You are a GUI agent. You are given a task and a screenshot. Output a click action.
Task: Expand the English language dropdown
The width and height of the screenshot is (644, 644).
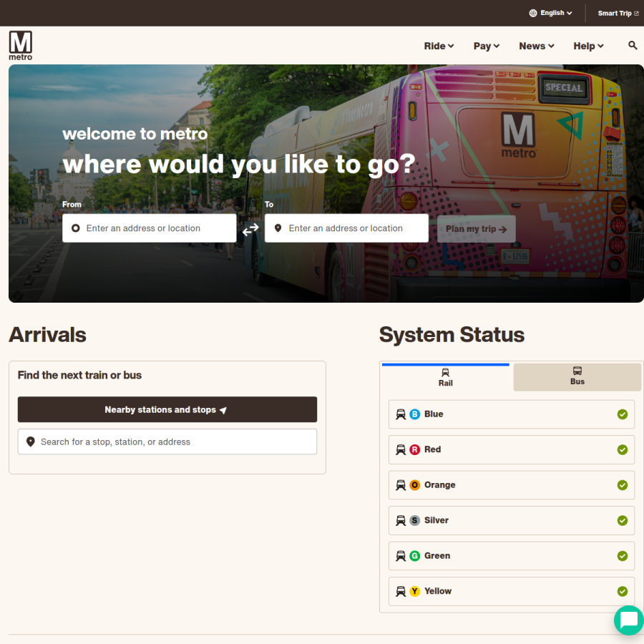pos(550,13)
